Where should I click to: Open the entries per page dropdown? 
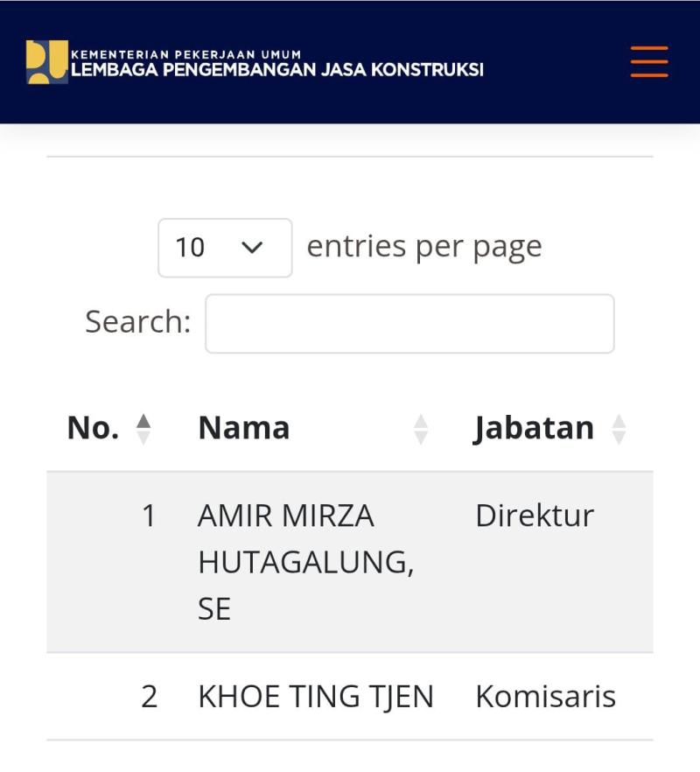(x=225, y=248)
